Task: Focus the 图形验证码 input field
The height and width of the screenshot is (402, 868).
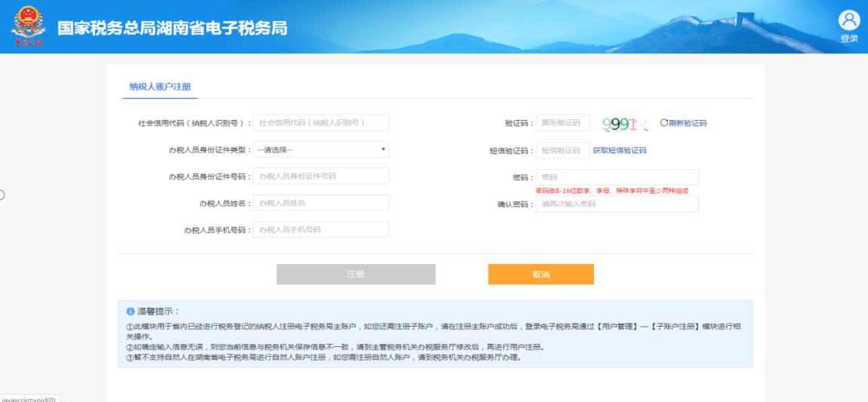Action: pyautogui.click(x=563, y=123)
